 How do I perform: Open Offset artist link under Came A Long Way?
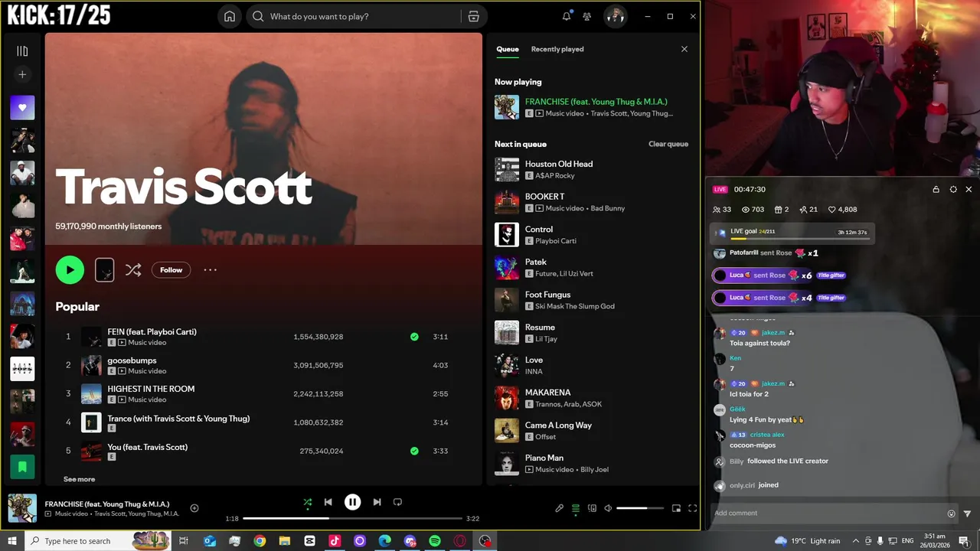[x=545, y=437]
